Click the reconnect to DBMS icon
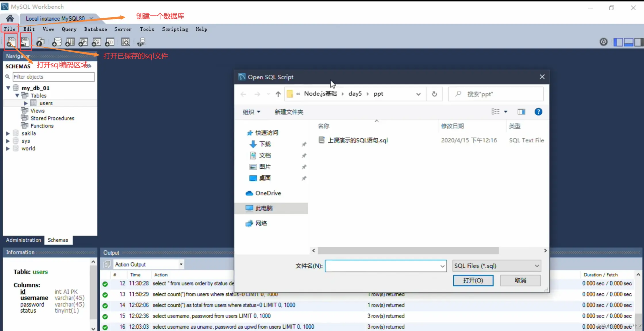 (141, 42)
